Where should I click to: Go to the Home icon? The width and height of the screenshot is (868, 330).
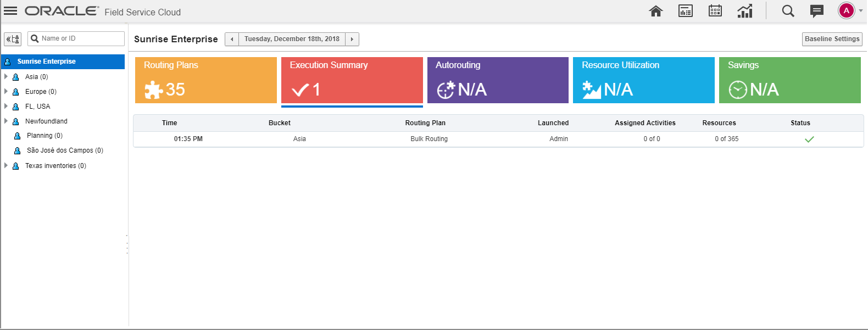point(656,11)
